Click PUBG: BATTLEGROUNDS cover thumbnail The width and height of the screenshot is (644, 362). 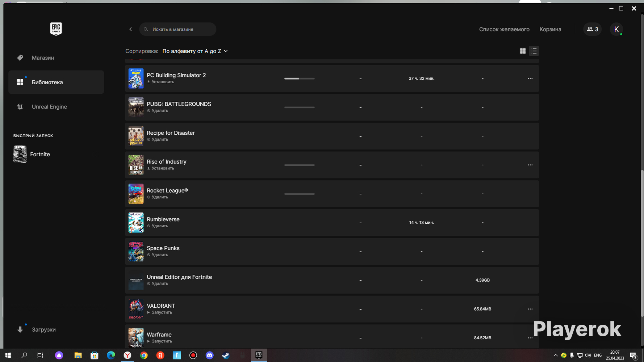click(x=136, y=107)
